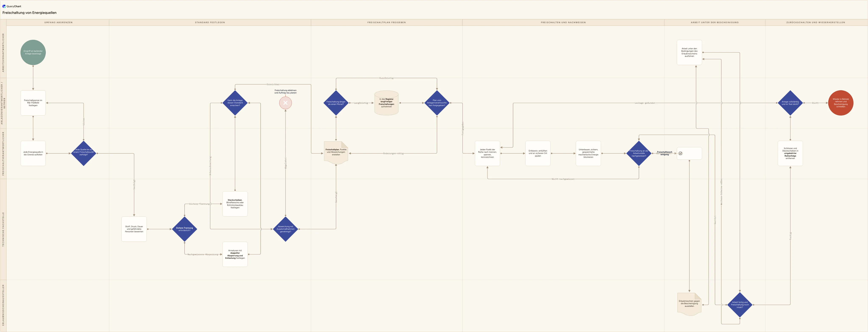
Task: Select the task box 'Arbeit unter den Bedingungen des Erlaubnisscheins ausführen'
Action: (x=689, y=52)
